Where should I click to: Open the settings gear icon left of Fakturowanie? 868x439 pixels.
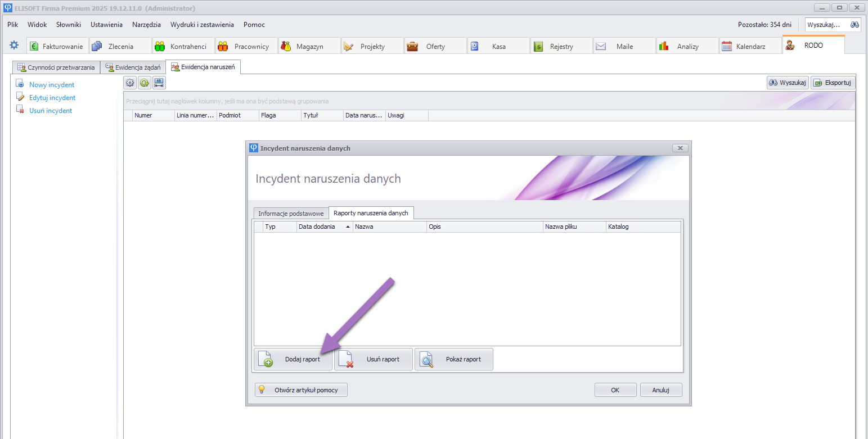click(x=14, y=46)
